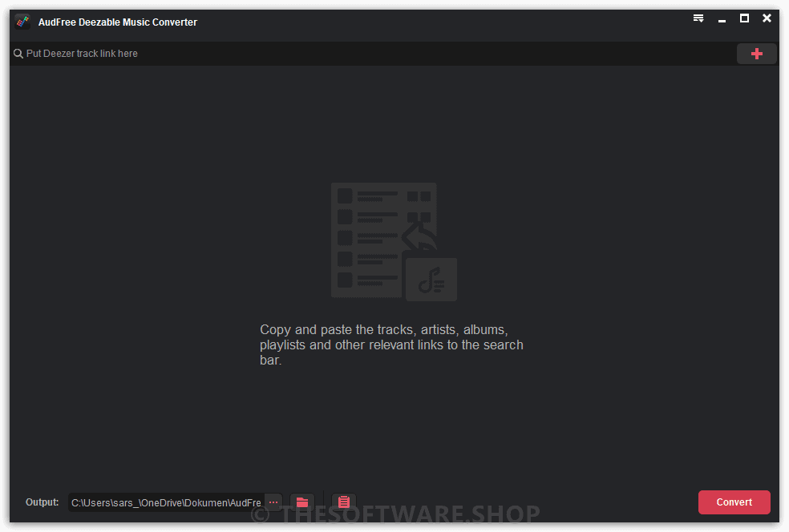Click the 'Output:' label
The height and width of the screenshot is (532, 789).
click(42, 502)
